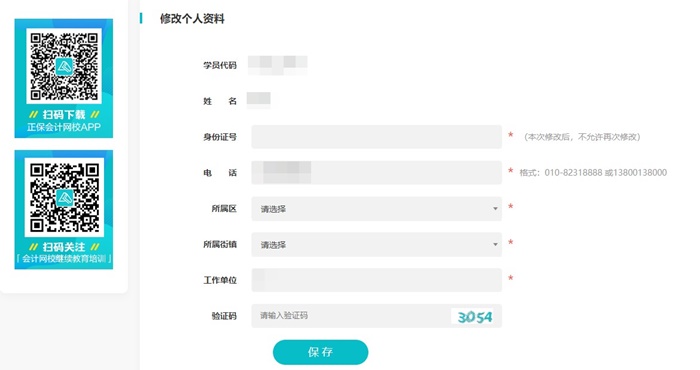700x370 pixels.
Task: Click the red asterisk beside 工作单位
Action: pos(510,279)
